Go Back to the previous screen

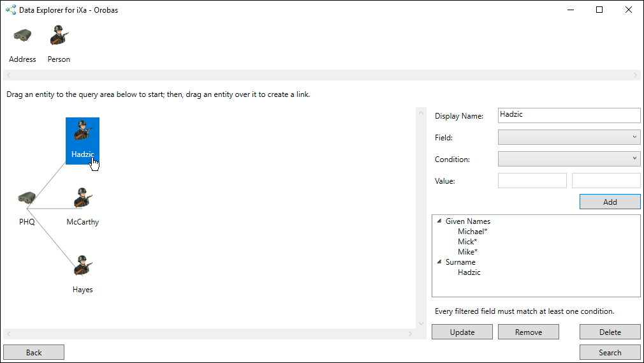34,352
